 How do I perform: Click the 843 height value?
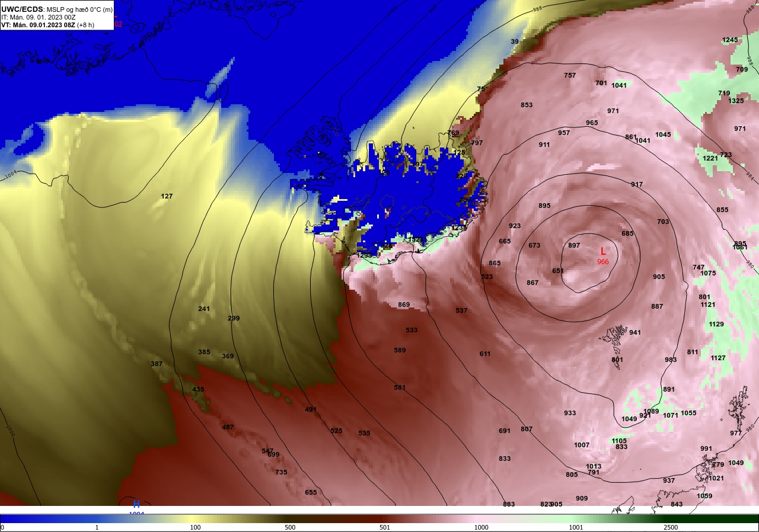[x=677, y=505]
